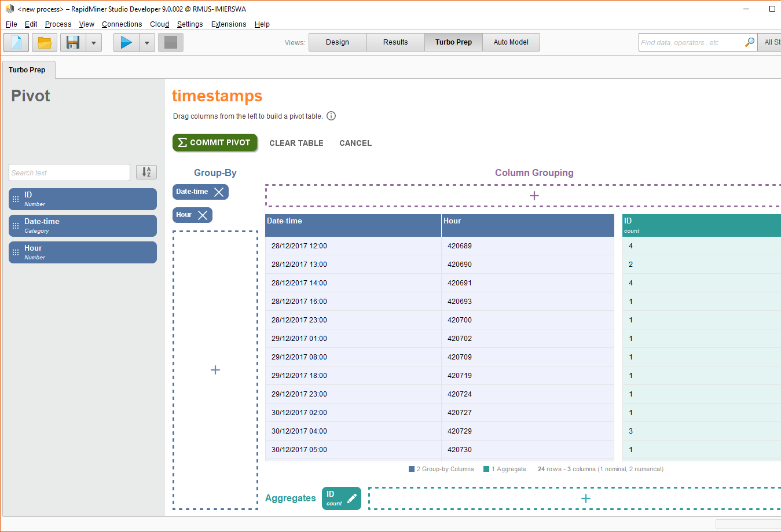Select the count cell in the 30/12/2017 04:00 row
The width and height of the screenshot is (781, 532).
pyautogui.click(x=702, y=431)
